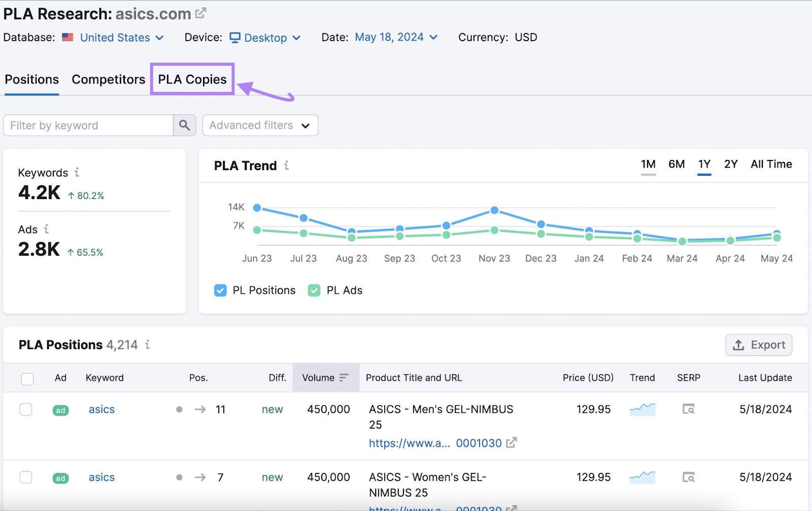This screenshot has height=511, width=812.
Task: Click the info icon beside PLA Positions count
Action: 147,345
